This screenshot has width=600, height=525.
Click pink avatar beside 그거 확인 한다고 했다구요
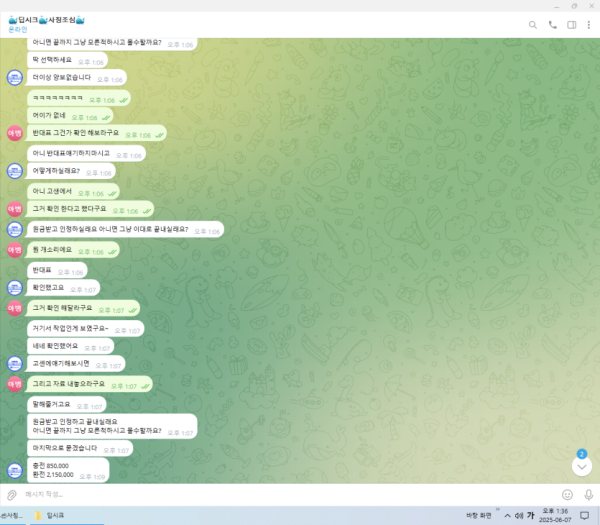click(15, 209)
